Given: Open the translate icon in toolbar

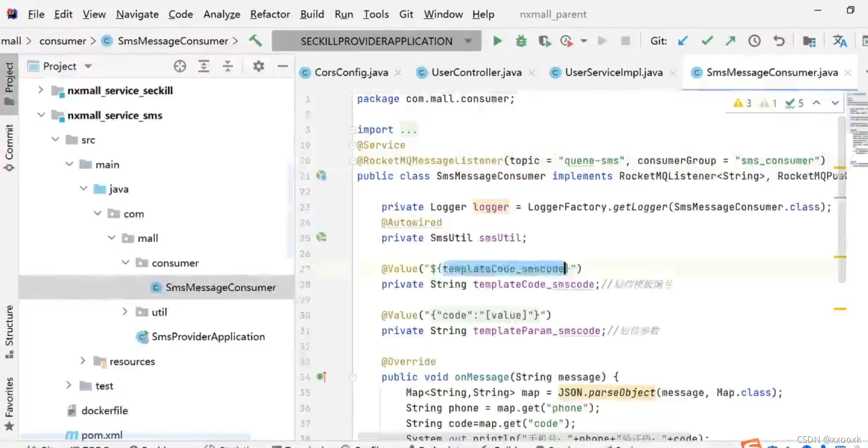Looking at the screenshot, I should click(x=840, y=41).
